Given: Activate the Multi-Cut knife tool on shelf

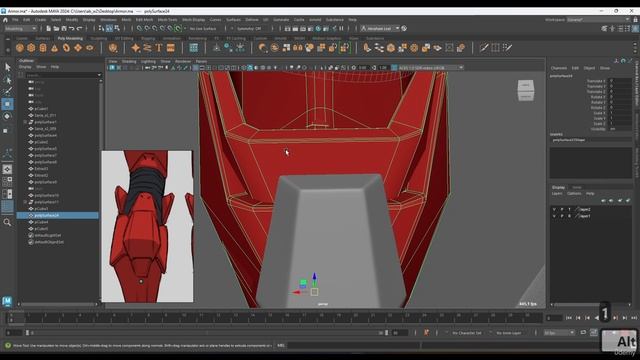Looking at the screenshot, I should [484, 48].
